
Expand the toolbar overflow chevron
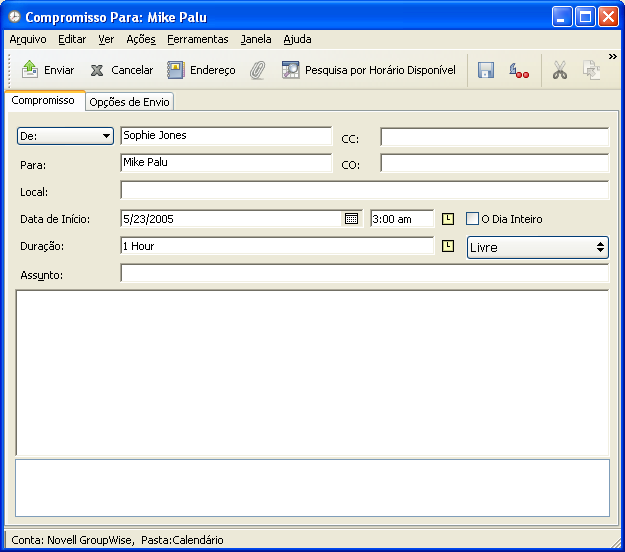[613, 57]
